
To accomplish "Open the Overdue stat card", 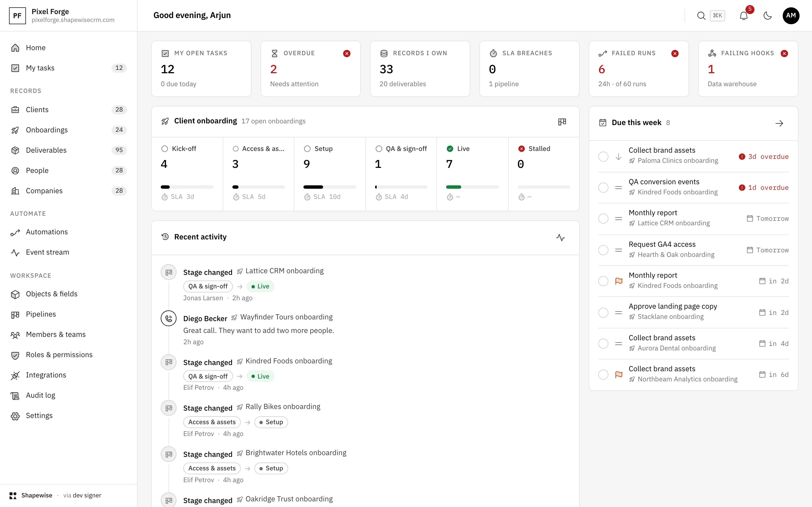I will coord(310,69).
